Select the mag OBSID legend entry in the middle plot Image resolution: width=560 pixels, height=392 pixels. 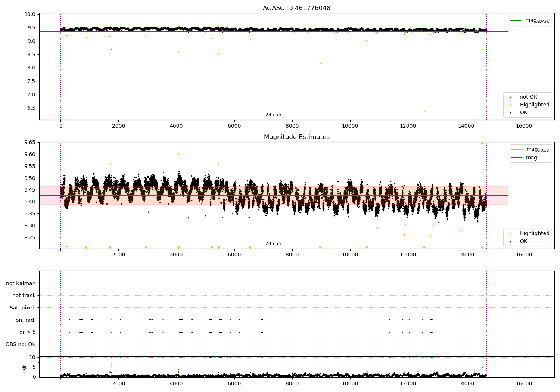point(531,149)
